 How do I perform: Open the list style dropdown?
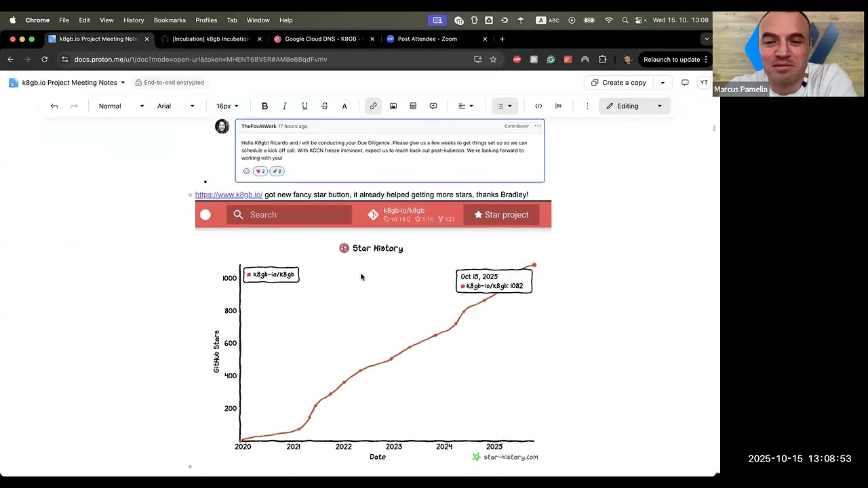pos(504,106)
